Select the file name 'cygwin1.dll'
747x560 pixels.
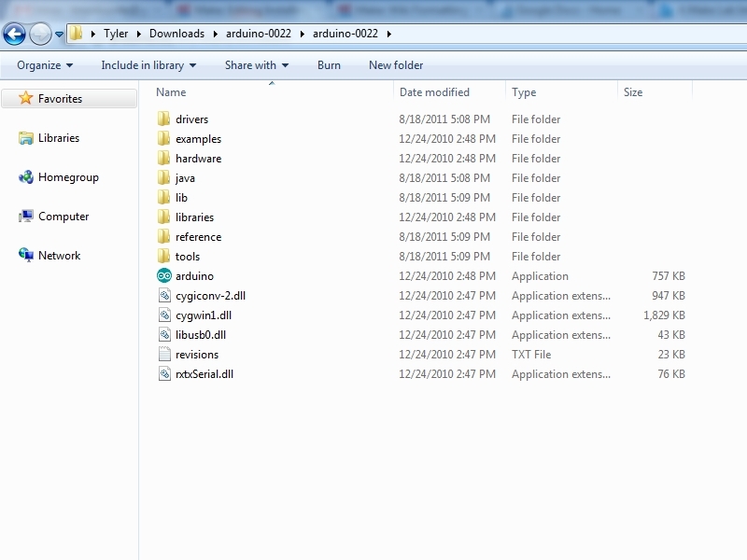click(x=204, y=315)
